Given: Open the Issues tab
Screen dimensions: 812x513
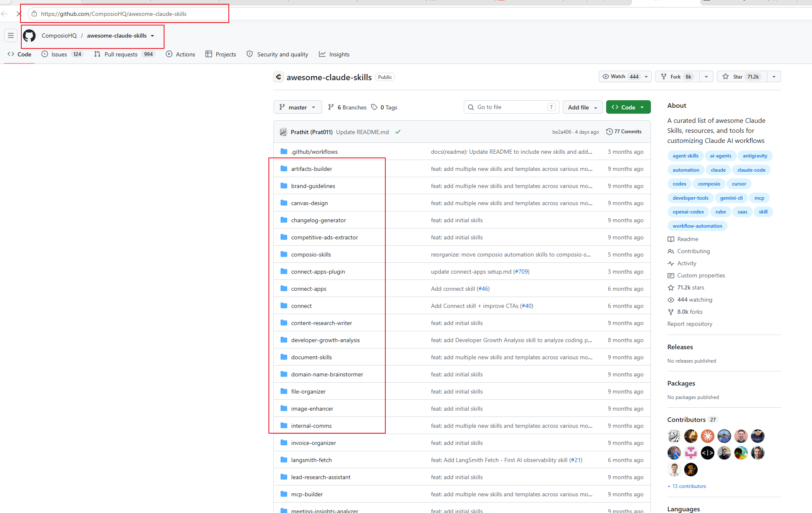Looking at the screenshot, I should (x=63, y=54).
